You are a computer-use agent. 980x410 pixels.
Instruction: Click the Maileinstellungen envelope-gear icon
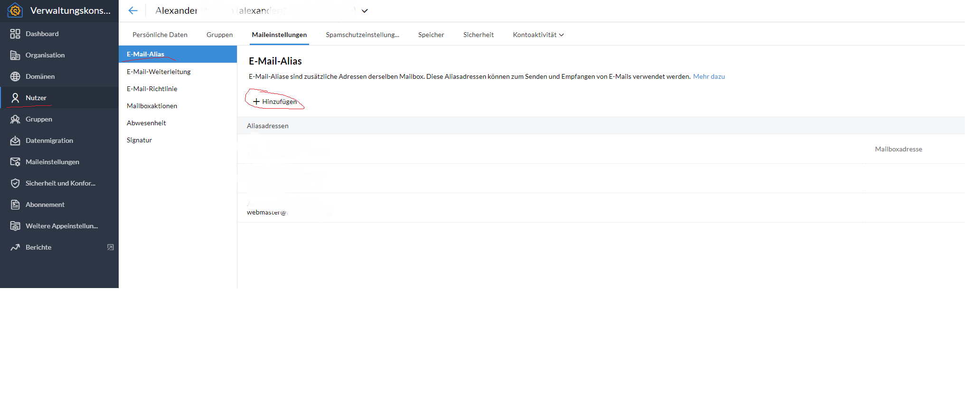coord(15,162)
